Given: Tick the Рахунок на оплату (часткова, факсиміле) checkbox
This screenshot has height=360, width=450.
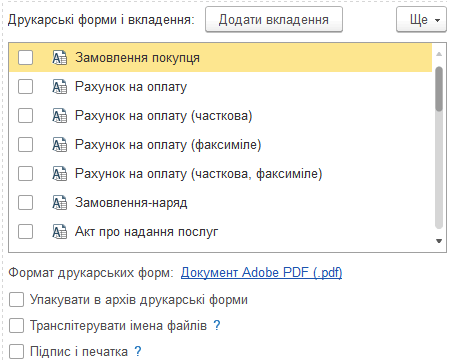Looking at the screenshot, I should (25, 174).
